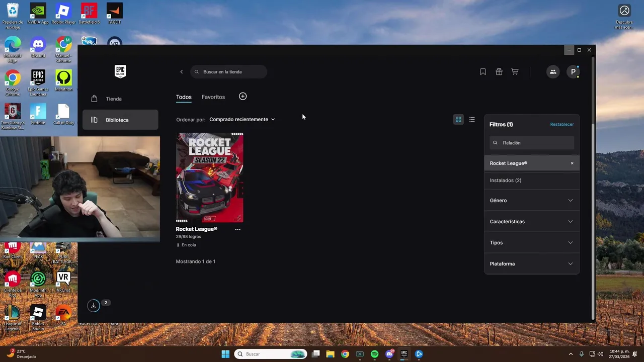The height and width of the screenshot is (362, 644).
Task: Switch library to grid view
Action: point(458,120)
